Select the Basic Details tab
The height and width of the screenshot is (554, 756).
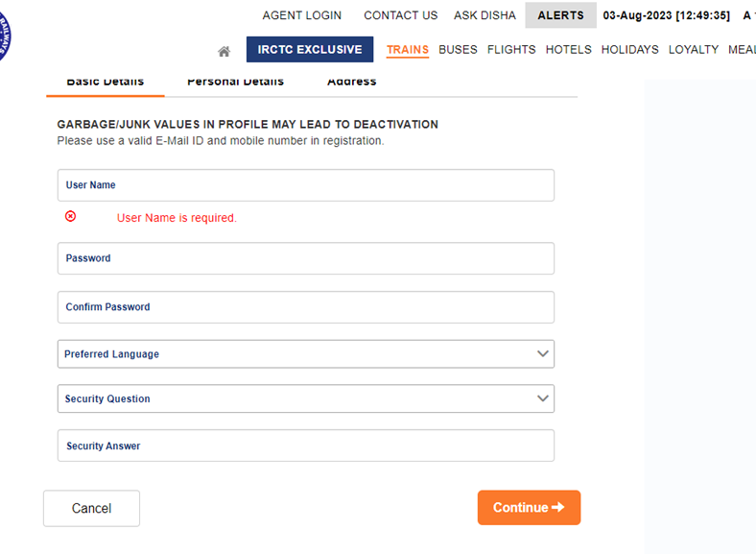pos(105,83)
